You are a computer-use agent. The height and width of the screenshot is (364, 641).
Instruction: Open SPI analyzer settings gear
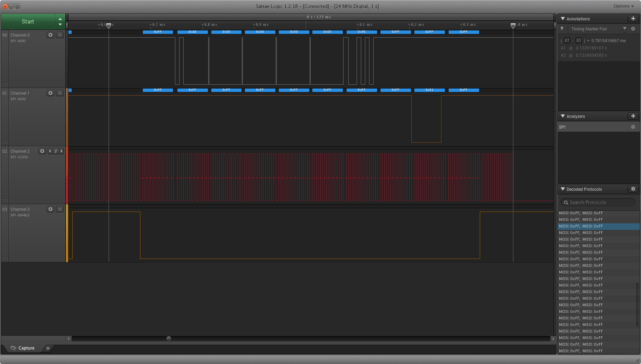pyautogui.click(x=633, y=127)
